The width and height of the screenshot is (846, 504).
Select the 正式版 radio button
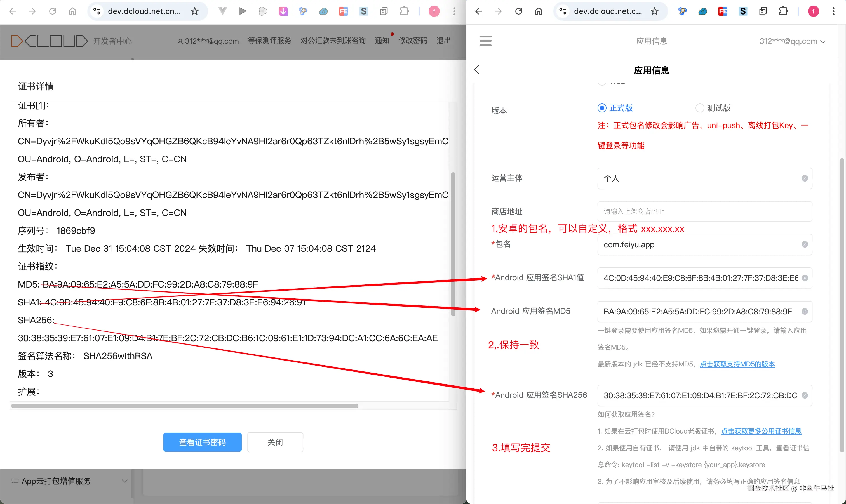click(x=602, y=108)
